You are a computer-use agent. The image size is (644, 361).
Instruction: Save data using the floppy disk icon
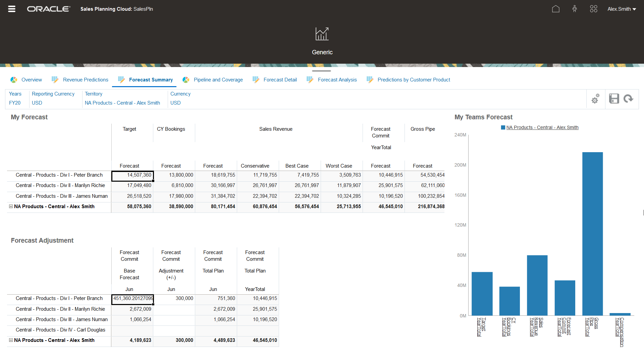click(614, 99)
